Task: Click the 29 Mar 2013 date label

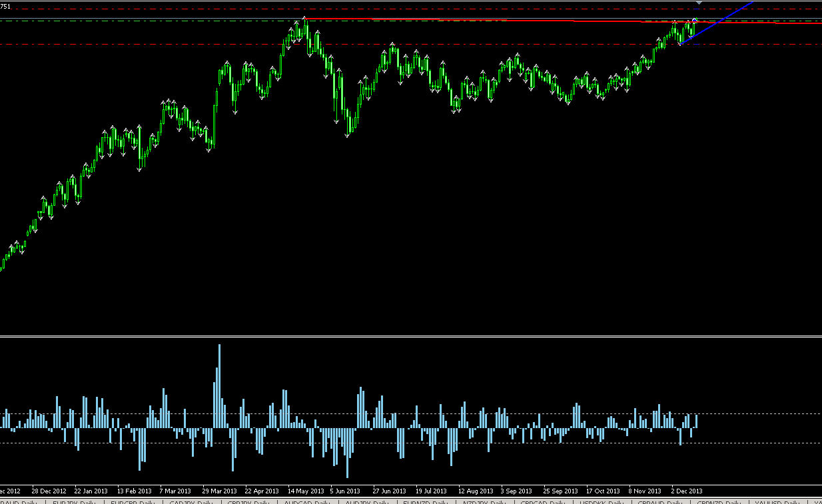Action: 219,491
